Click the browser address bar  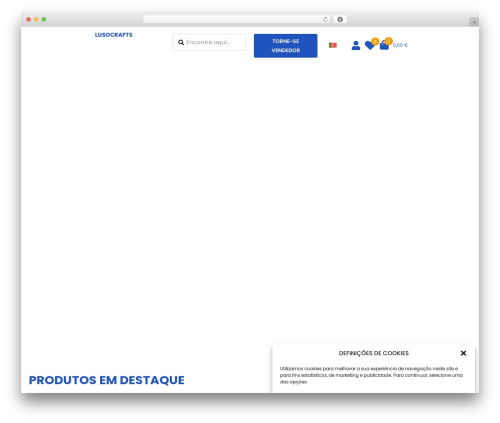237,19
